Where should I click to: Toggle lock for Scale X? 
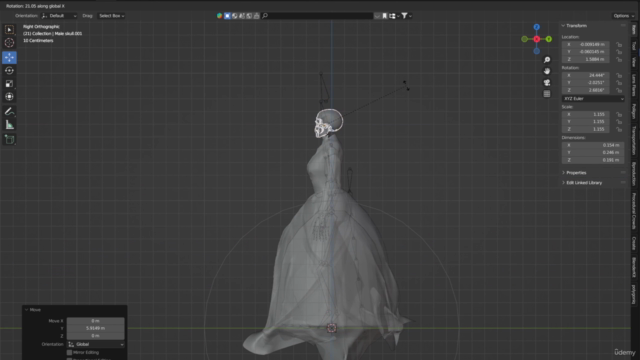coord(619,114)
